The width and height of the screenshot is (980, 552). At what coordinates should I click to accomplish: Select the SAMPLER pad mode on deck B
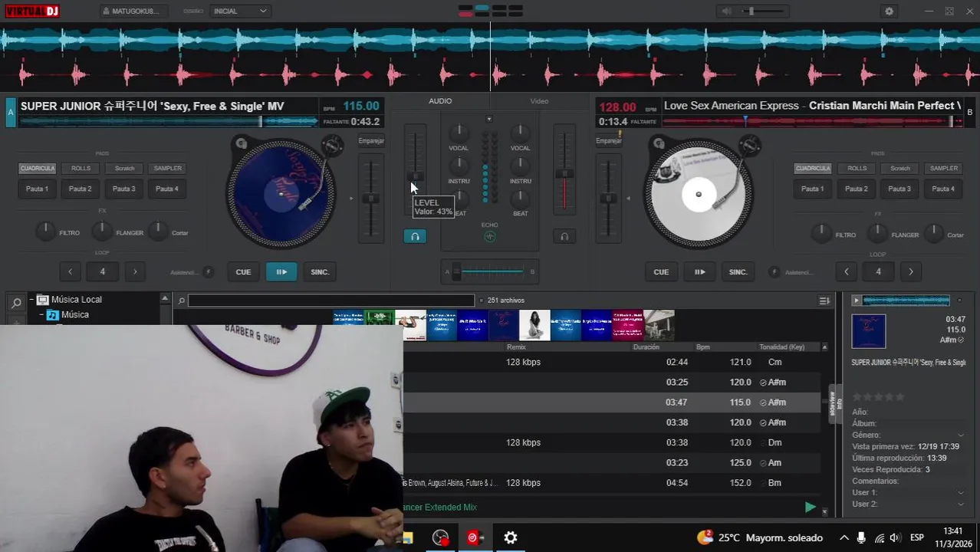tap(943, 169)
